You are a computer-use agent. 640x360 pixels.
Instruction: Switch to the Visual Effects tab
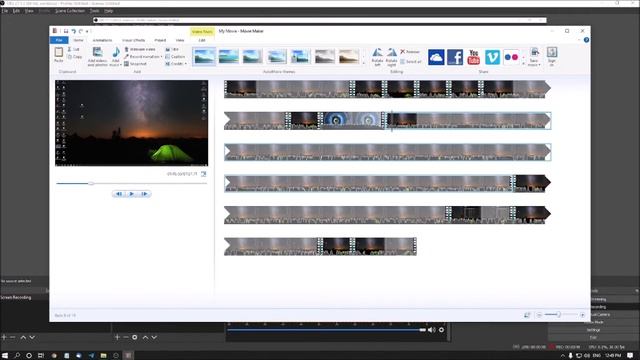click(133, 40)
